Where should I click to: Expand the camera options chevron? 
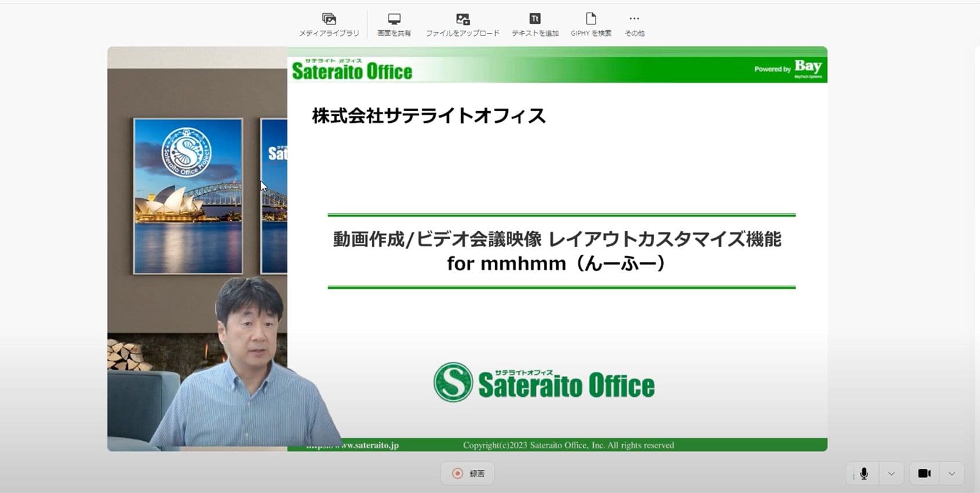pos(952,473)
